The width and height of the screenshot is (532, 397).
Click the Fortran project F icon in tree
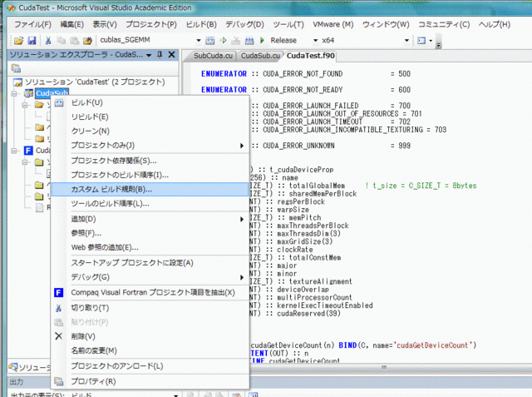point(28,151)
